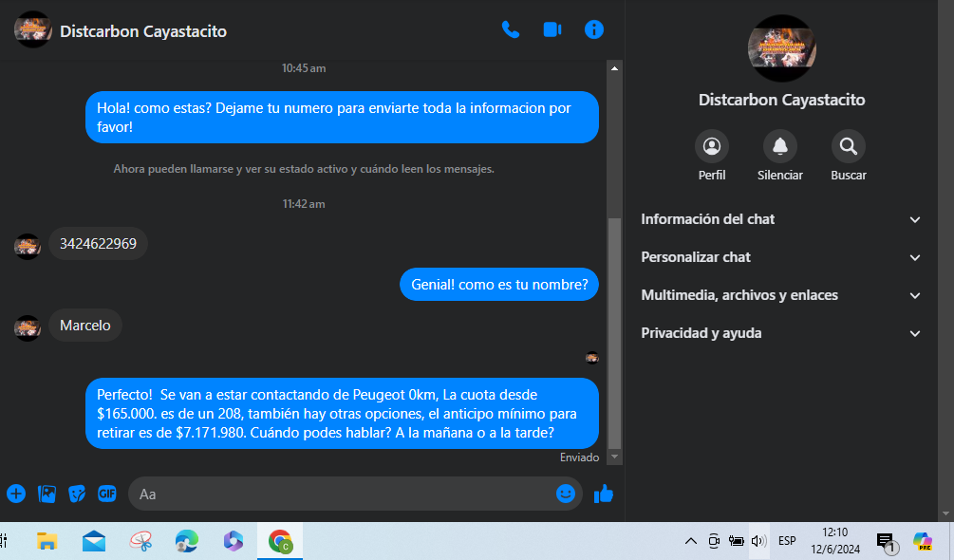Click the Peugeot 0km message bubble
This screenshot has width=954, height=560.
pyautogui.click(x=342, y=414)
